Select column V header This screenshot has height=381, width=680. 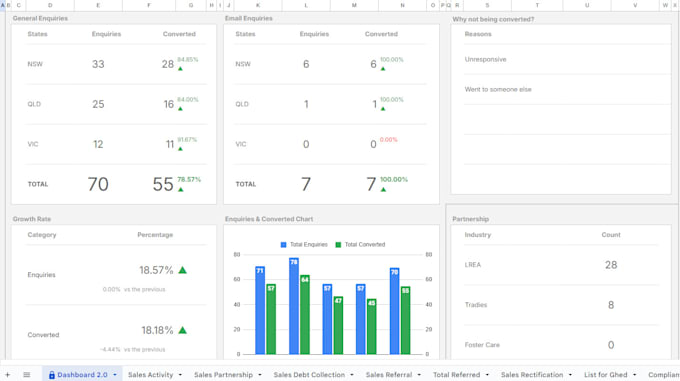click(635, 5)
